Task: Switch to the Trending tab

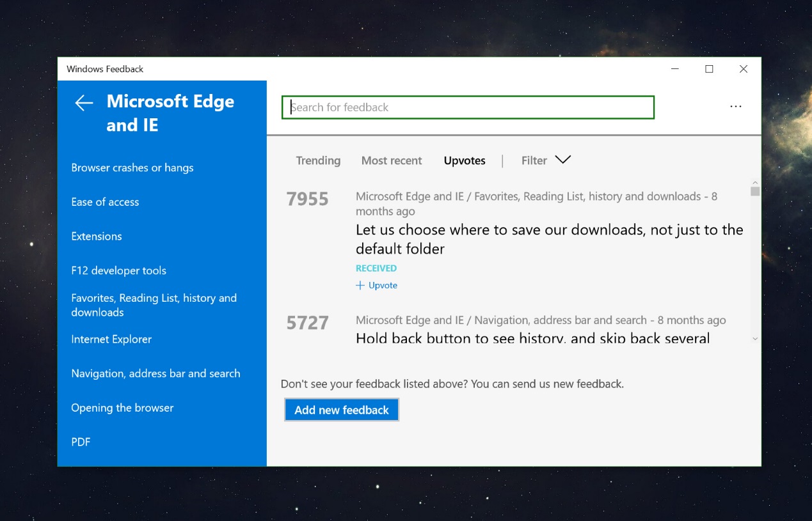Action: [x=318, y=160]
